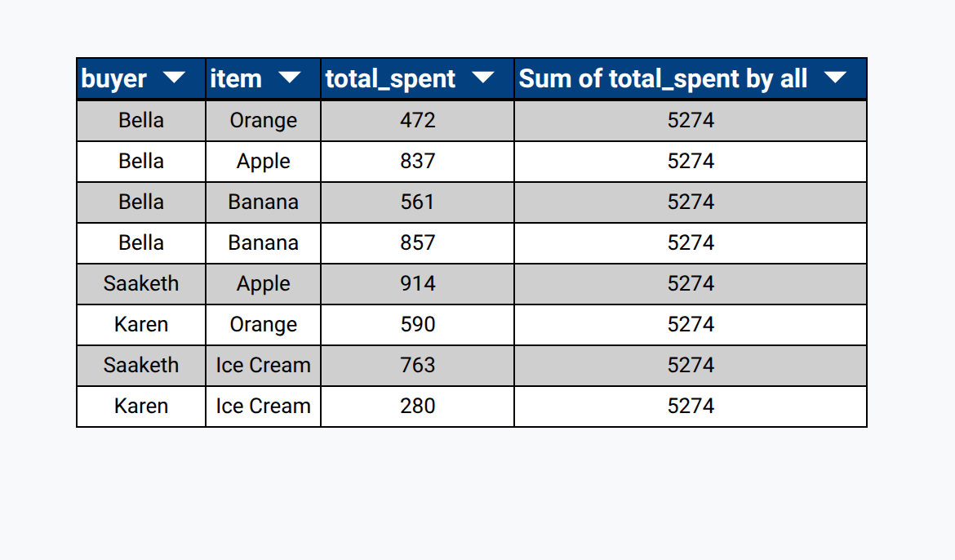The image size is (955, 560).
Task: Select Orange in the first Bella row
Action: pos(263,121)
